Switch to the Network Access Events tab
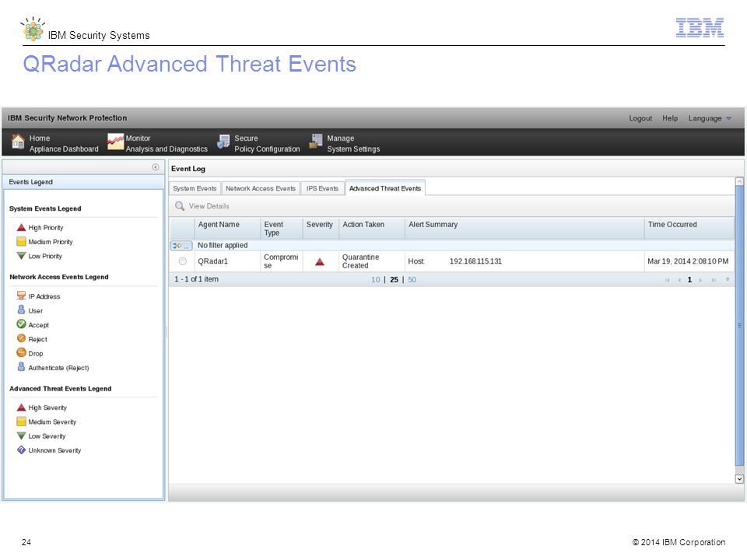 (x=261, y=188)
